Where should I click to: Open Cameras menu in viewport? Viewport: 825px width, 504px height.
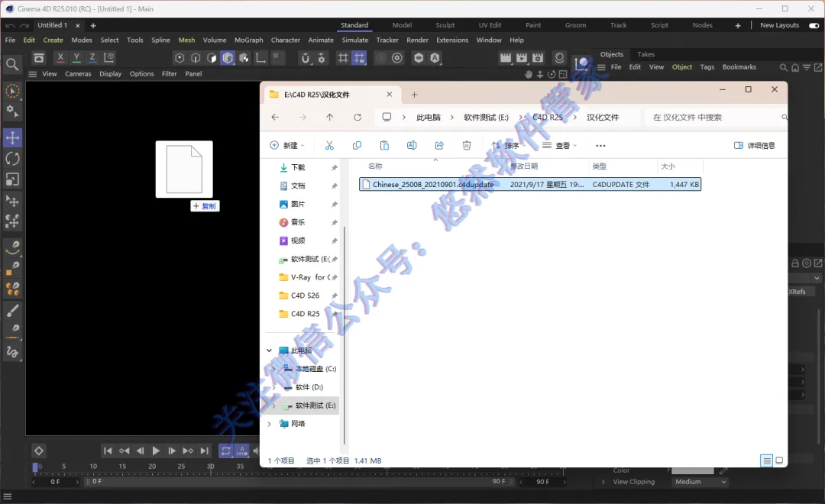(x=78, y=73)
